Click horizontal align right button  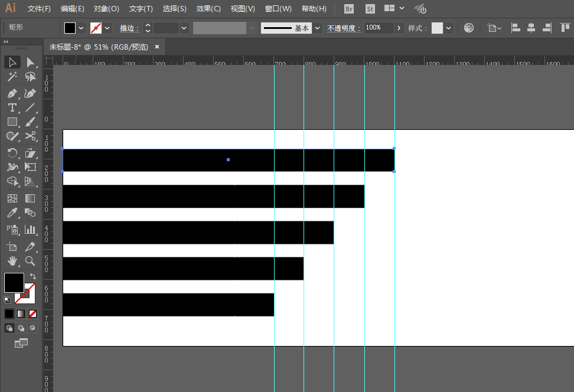[547, 28]
